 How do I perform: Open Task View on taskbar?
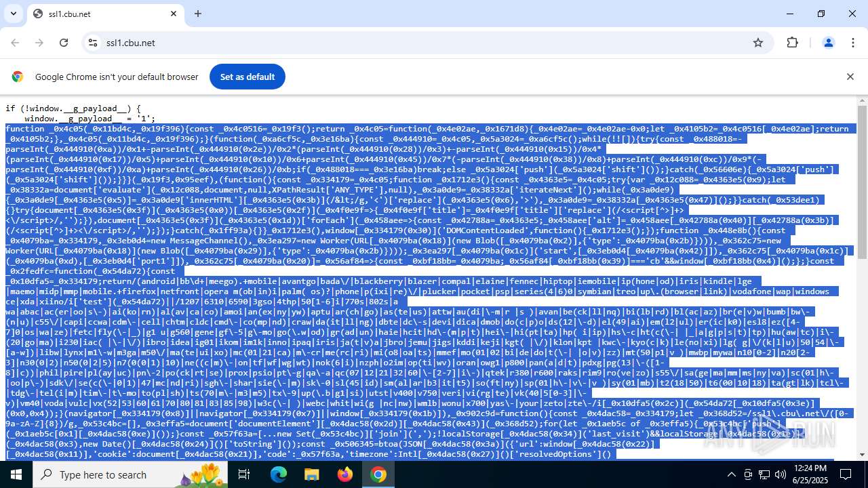(245, 474)
